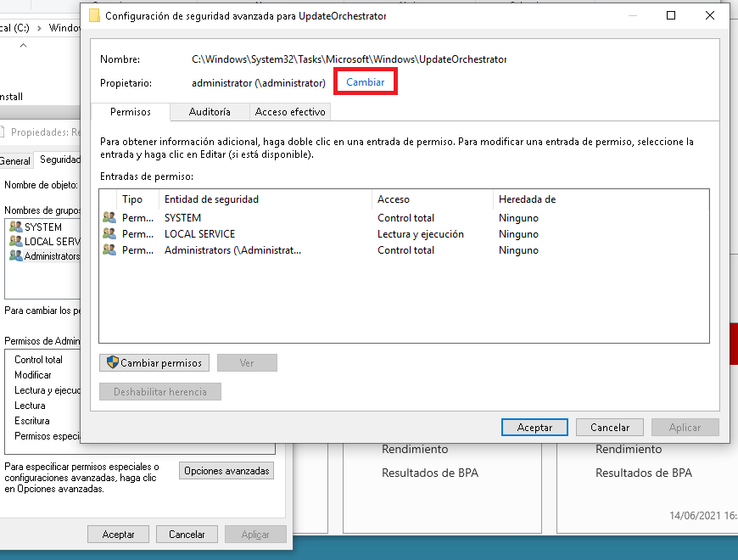This screenshot has height=560, width=738.
Task: Select the 'Control total' access cell for SYSTEM
Action: coord(405,218)
